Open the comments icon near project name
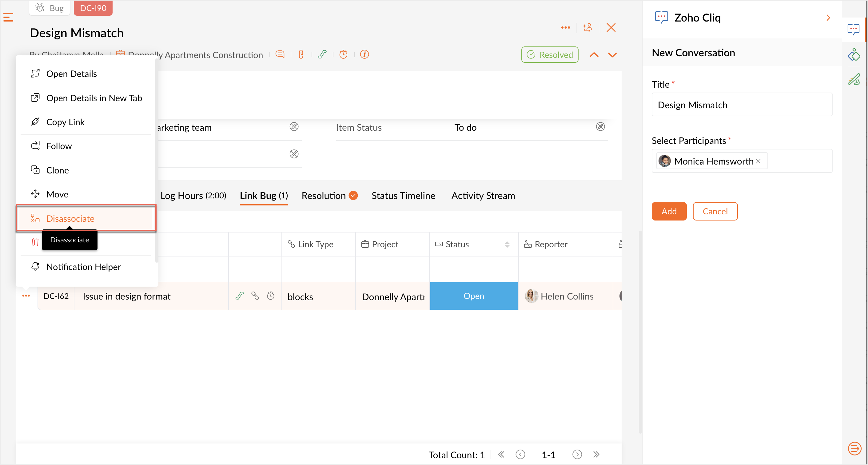The width and height of the screenshot is (868, 465). point(280,54)
